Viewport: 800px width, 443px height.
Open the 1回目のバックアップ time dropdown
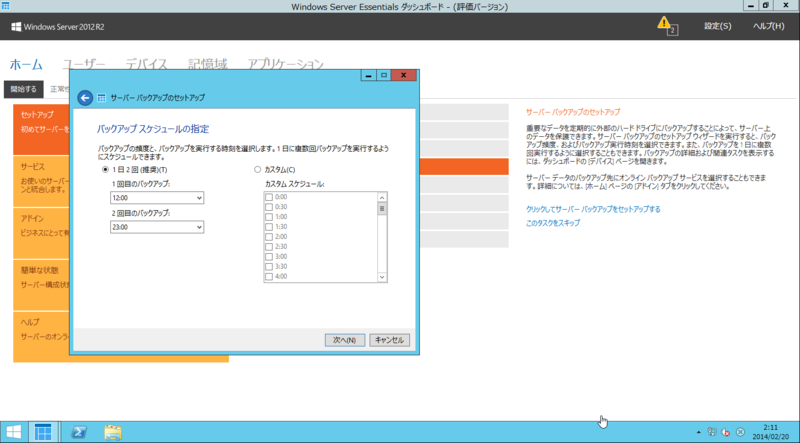click(157, 198)
